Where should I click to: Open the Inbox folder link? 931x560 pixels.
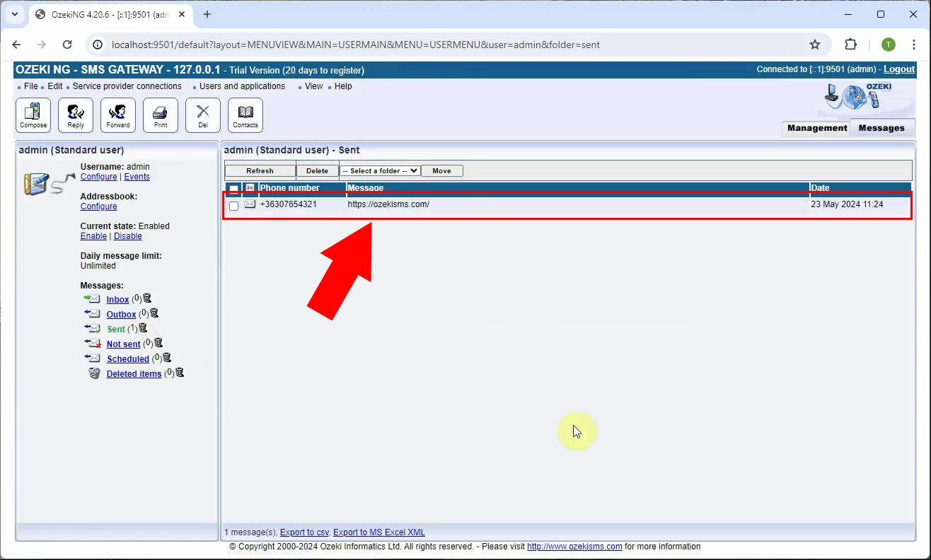click(x=117, y=300)
